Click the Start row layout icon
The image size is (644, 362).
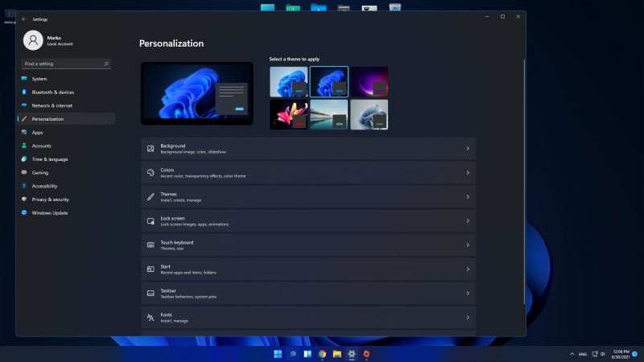pyautogui.click(x=151, y=269)
